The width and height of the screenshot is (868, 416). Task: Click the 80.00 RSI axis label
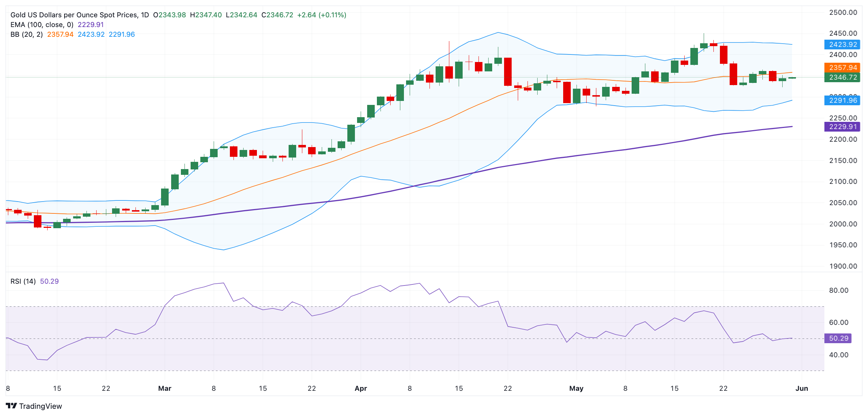coord(838,290)
